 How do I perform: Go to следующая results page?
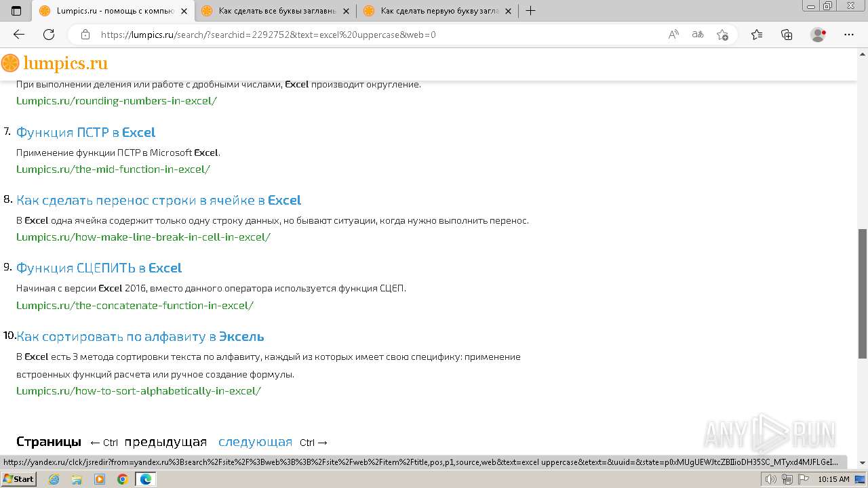pyautogui.click(x=255, y=442)
